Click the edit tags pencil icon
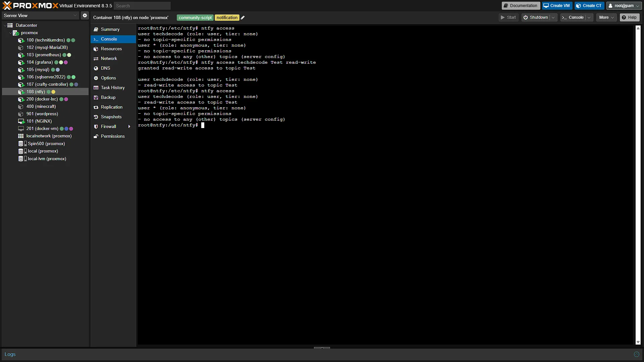 click(243, 18)
